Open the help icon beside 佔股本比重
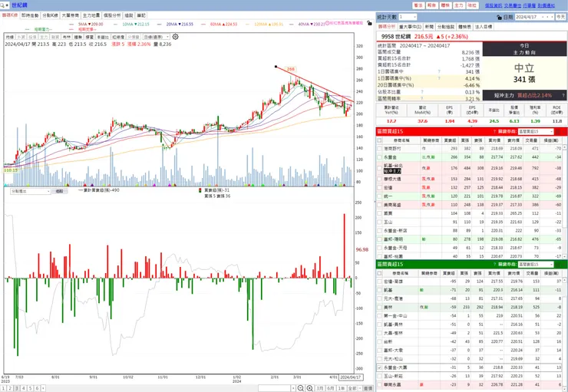 [422, 92]
